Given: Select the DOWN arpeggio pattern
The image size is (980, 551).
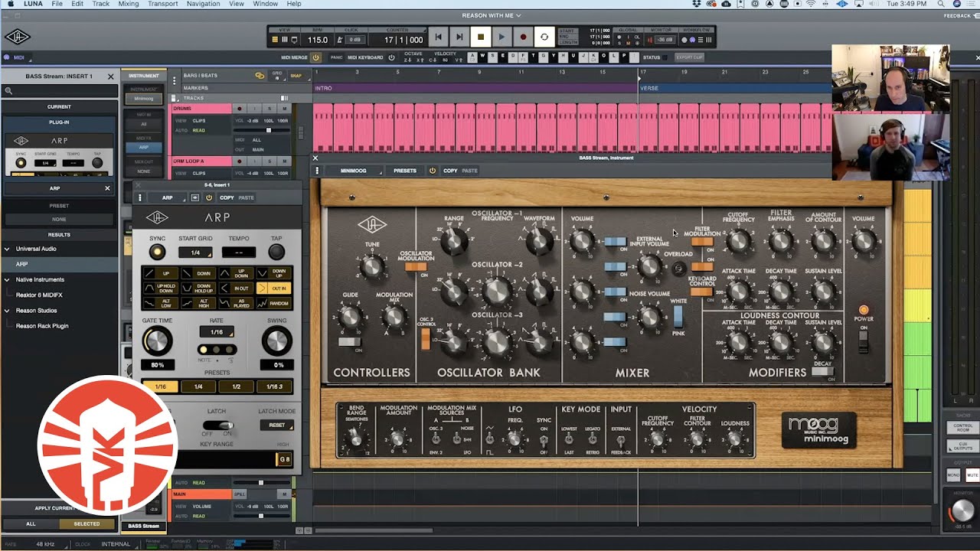Looking at the screenshot, I should [x=198, y=273].
